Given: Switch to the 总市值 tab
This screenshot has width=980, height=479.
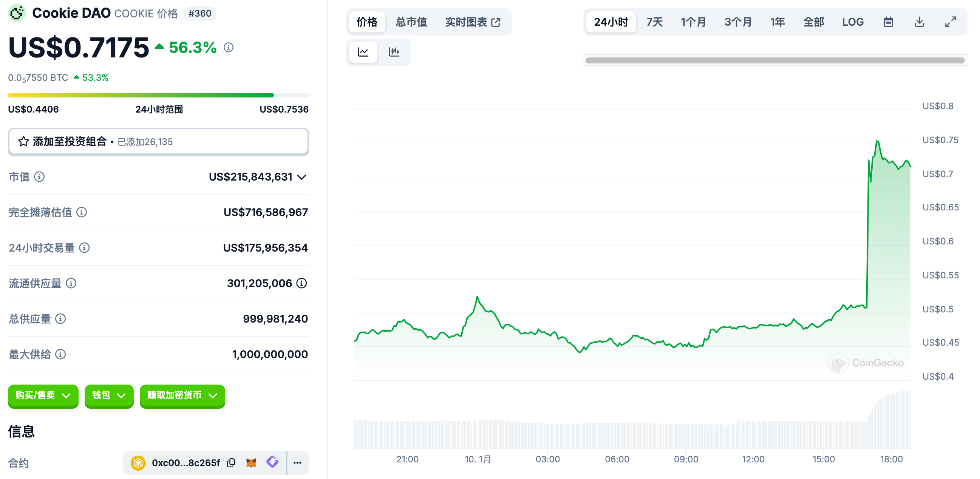Looking at the screenshot, I should tap(411, 22).
